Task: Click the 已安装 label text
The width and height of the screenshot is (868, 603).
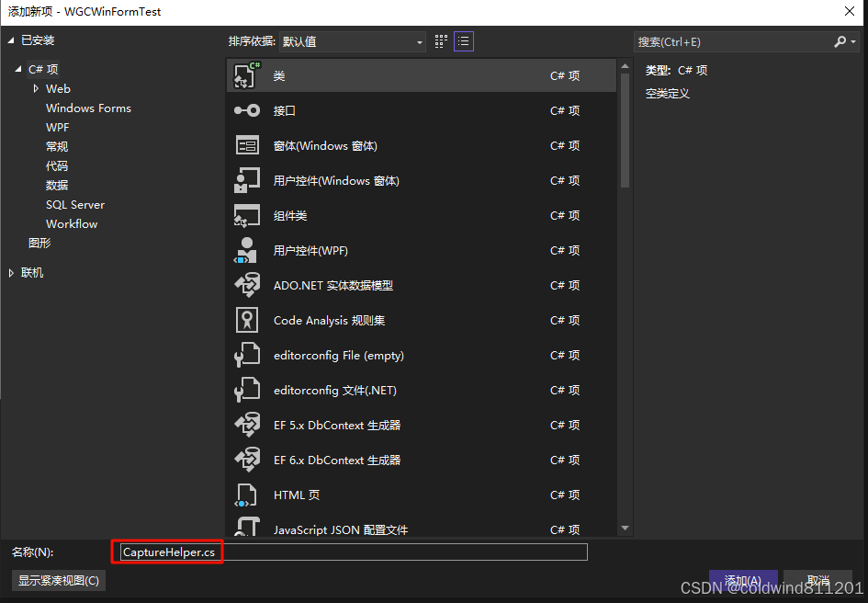Action: click(x=38, y=40)
